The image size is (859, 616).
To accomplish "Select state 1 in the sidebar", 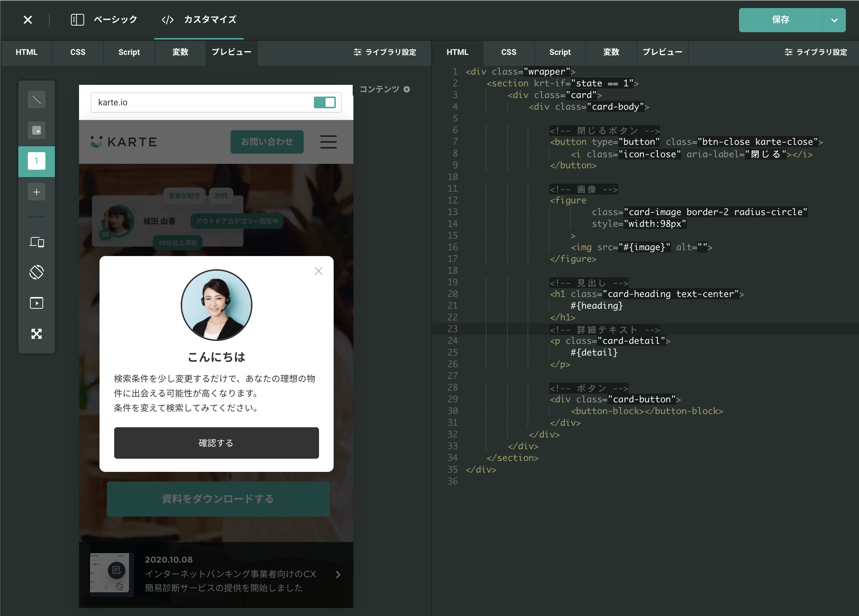I will pyautogui.click(x=36, y=161).
